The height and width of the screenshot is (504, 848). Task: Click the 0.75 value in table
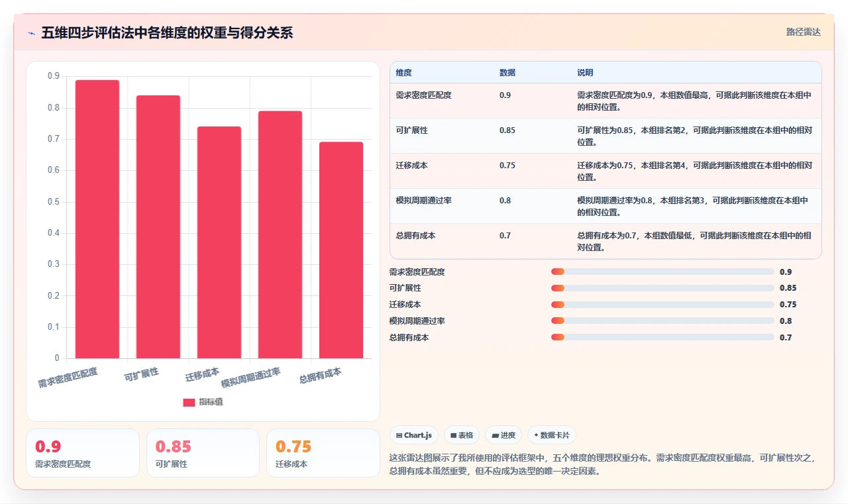[x=507, y=166]
